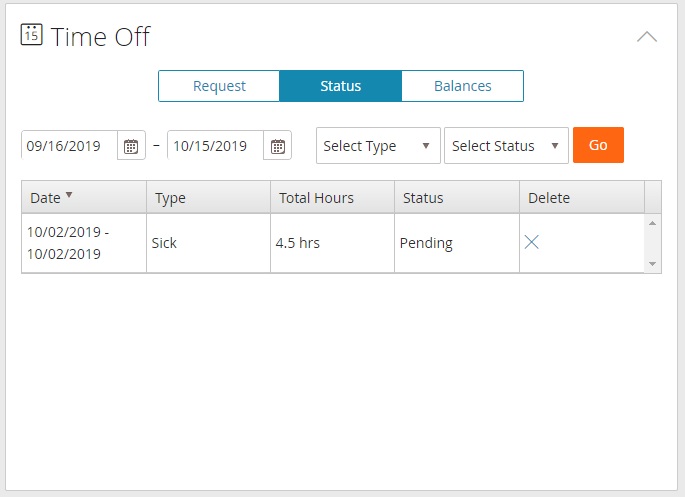The height and width of the screenshot is (497, 685).
Task: Click the table scrollbar down arrow
Action: pos(652,264)
